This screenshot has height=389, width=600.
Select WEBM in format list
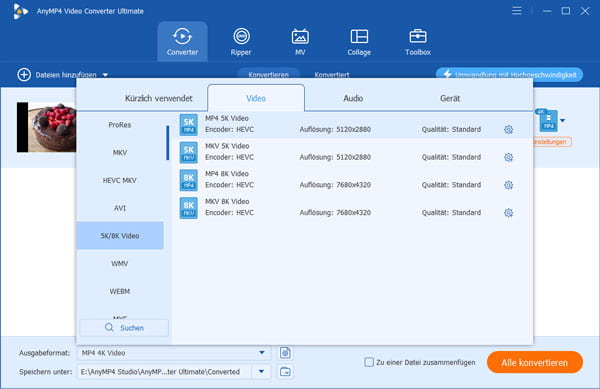click(120, 291)
